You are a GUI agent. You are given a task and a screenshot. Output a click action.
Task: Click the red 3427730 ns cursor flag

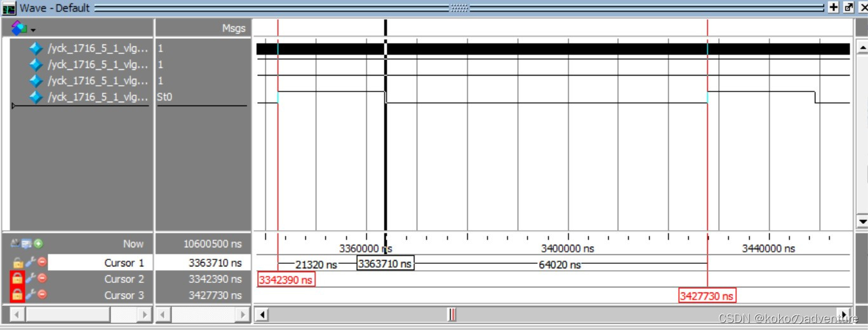(x=707, y=296)
